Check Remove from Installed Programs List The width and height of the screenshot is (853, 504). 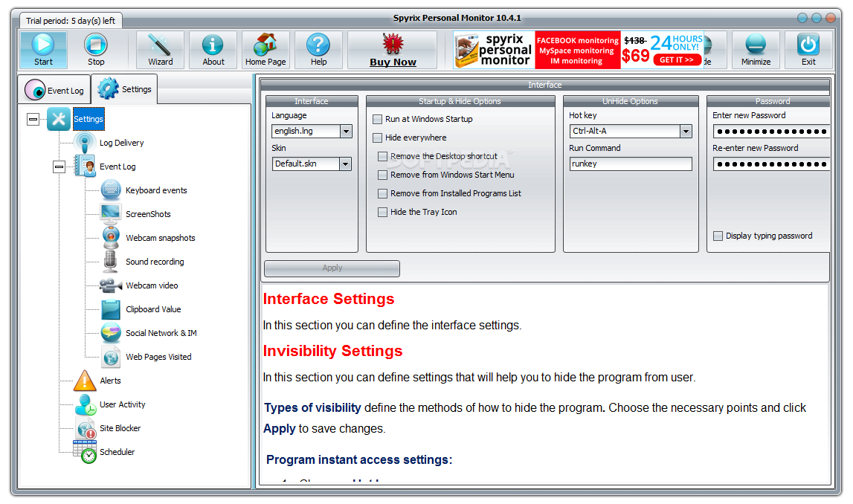pos(382,193)
